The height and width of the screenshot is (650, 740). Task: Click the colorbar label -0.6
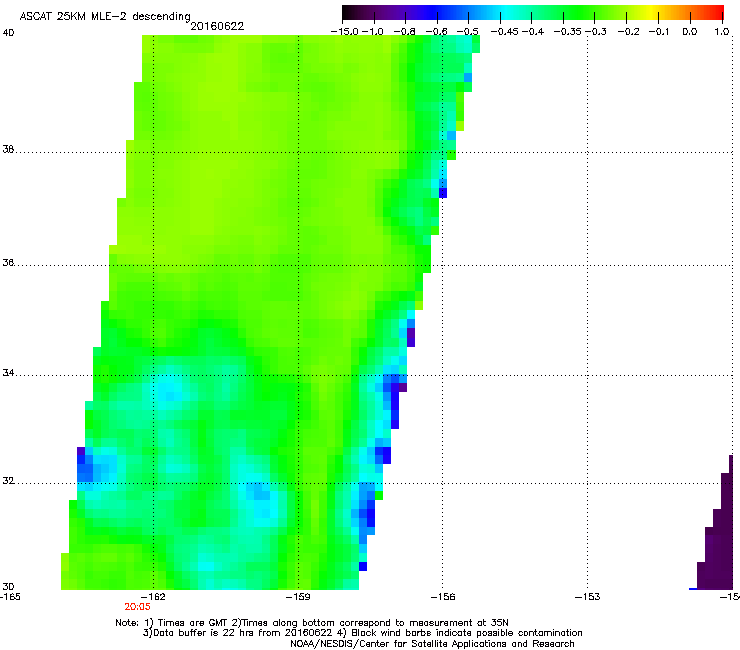(x=437, y=32)
